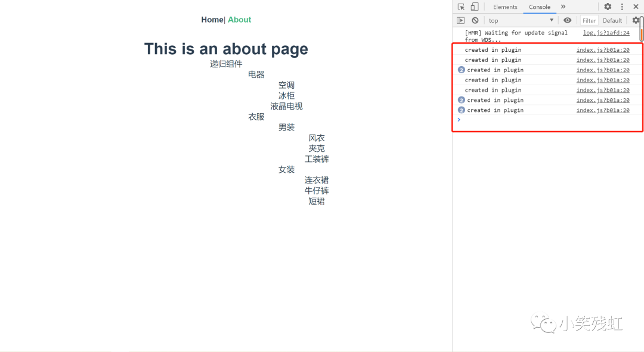
Task: Open the DevTools three-dot customize menu
Action: [x=622, y=7]
